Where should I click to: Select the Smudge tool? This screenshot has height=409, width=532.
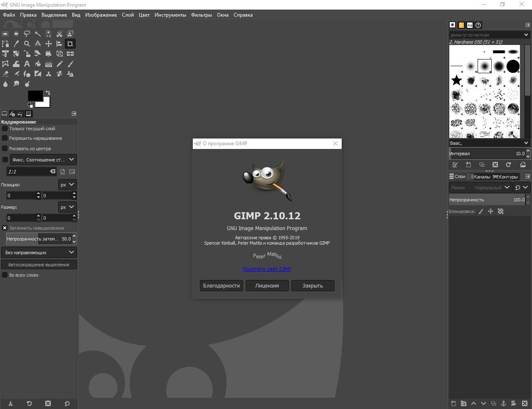pyautogui.click(x=16, y=84)
